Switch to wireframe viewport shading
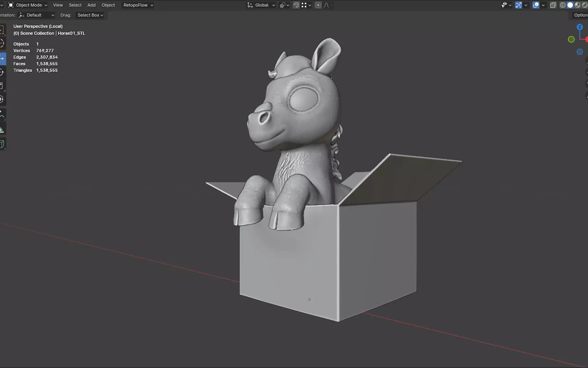This screenshot has height=368, width=588. (563, 5)
